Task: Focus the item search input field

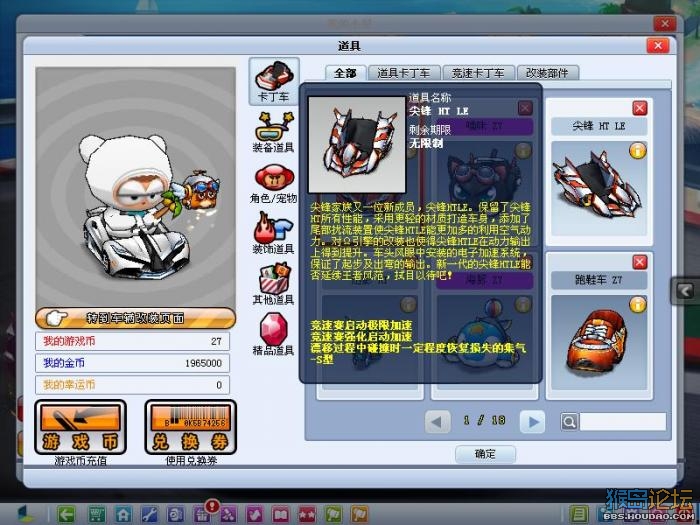Action: coord(622,421)
